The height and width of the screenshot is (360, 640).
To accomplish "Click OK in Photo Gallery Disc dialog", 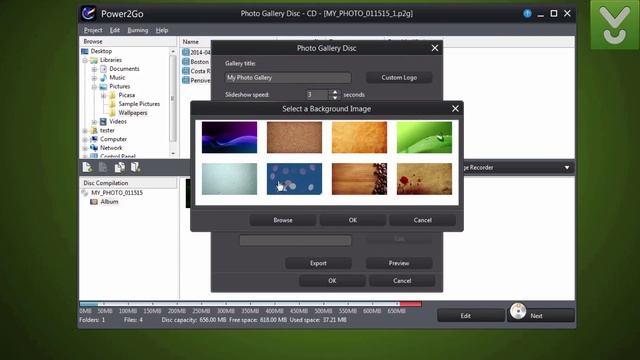I will [332, 281].
